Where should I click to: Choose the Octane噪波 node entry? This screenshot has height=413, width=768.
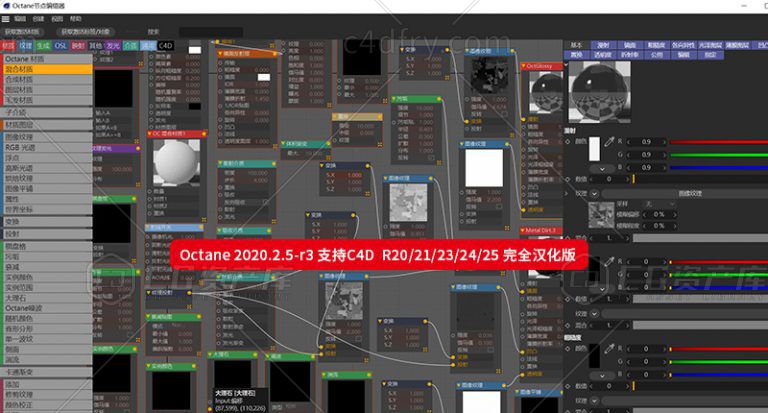click(47, 308)
